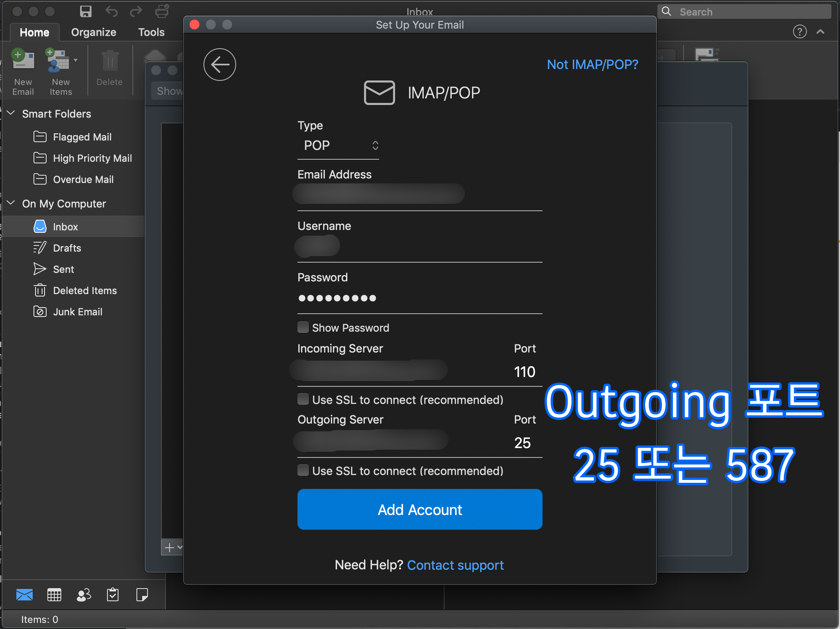
Task: Click the New Items icon
Action: tap(59, 61)
